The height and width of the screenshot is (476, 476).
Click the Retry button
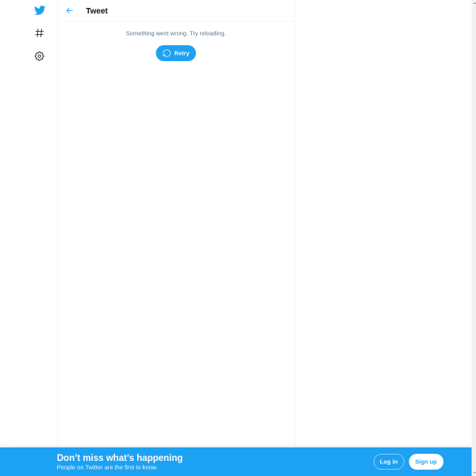click(x=176, y=53)
